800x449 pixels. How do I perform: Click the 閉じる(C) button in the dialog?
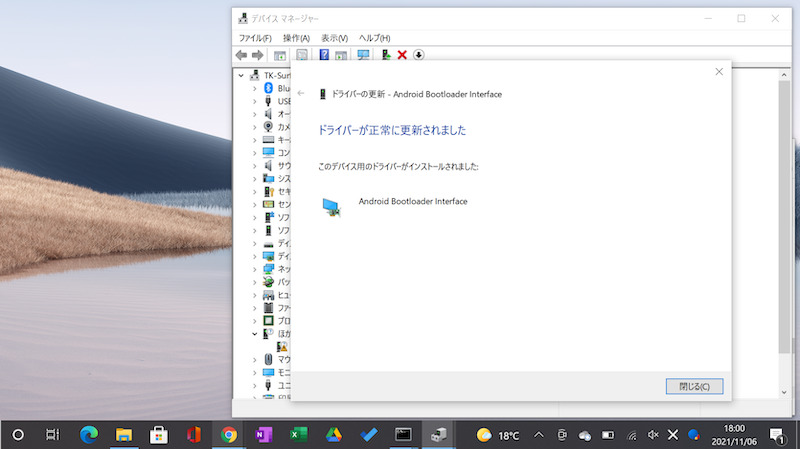pyautogui.click(x=693, y=386)
